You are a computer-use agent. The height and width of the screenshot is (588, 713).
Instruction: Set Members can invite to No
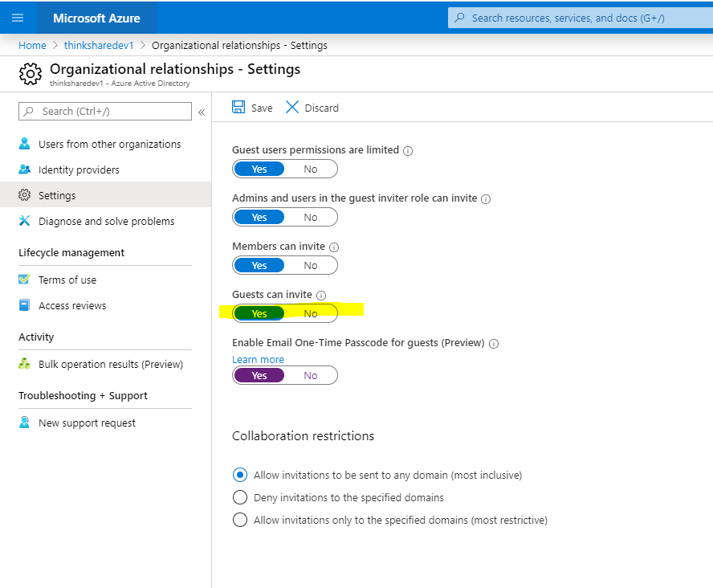[x=311, y=266]
